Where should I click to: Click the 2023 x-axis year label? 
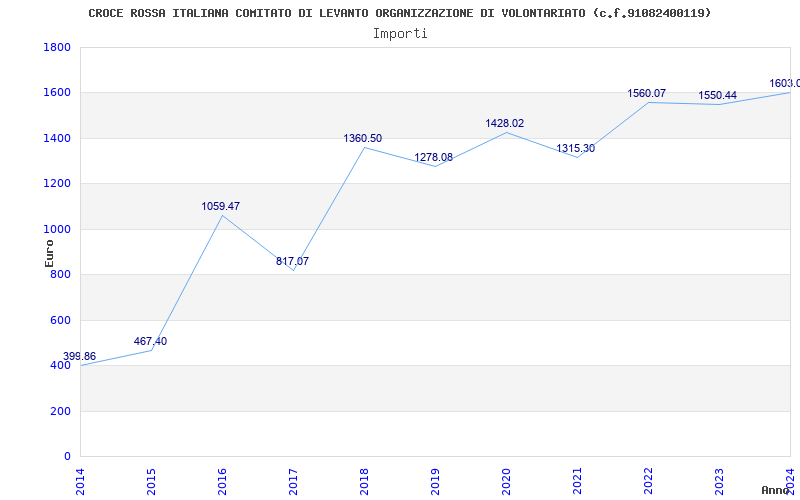point(719,480)
